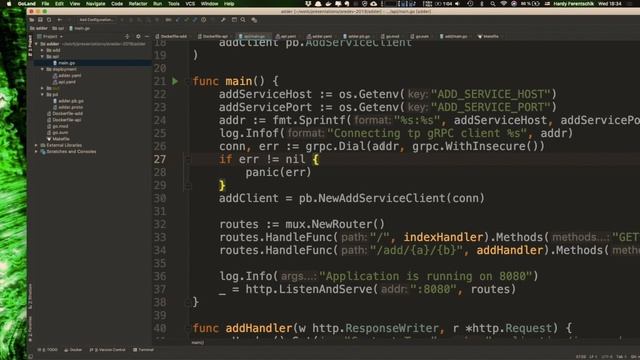The image size is (640, 360).
Task: Click the adder breadcrumb in navigation bar
Action: 39,28
